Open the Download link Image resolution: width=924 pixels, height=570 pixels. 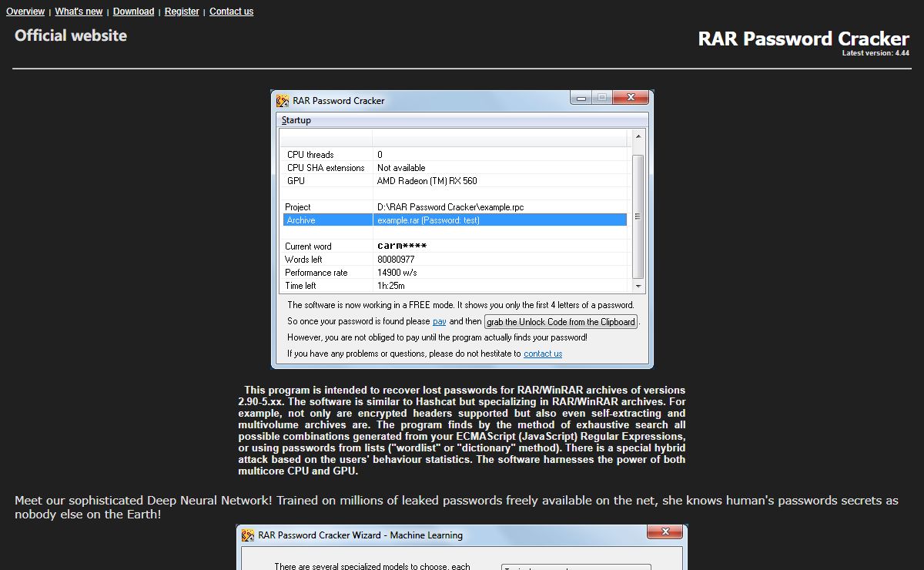pyautogui.click(x=133, y=12)
